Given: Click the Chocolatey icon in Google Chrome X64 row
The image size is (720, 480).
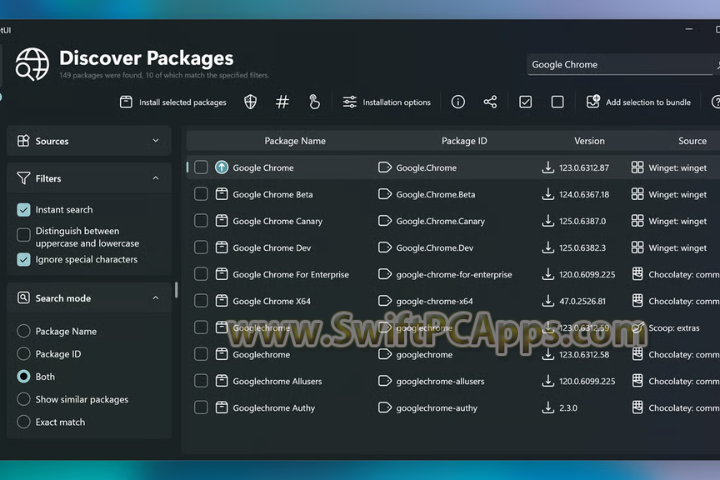Looking at the screenshot, I should point(637,301).
